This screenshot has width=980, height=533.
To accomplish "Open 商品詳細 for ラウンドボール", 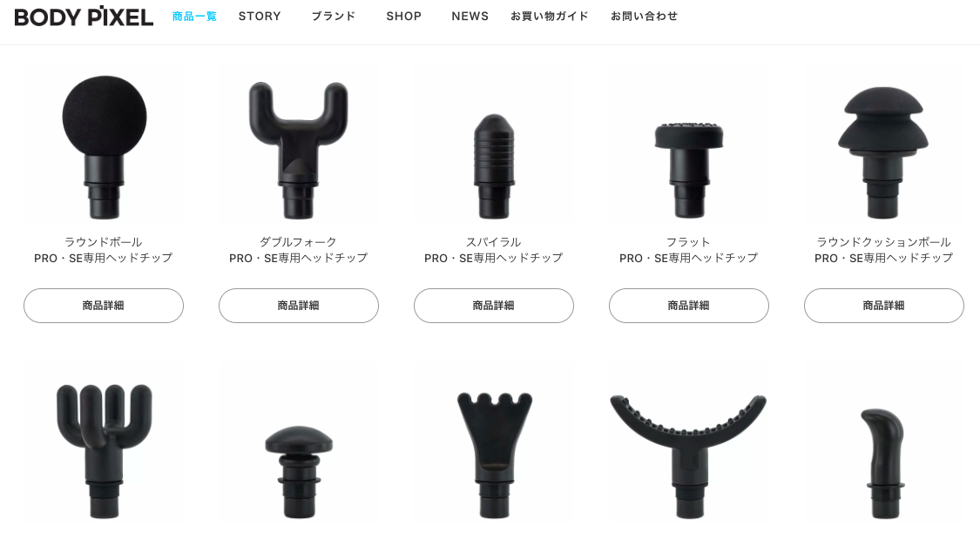I will pyautogui.click(x=104, y=306).
